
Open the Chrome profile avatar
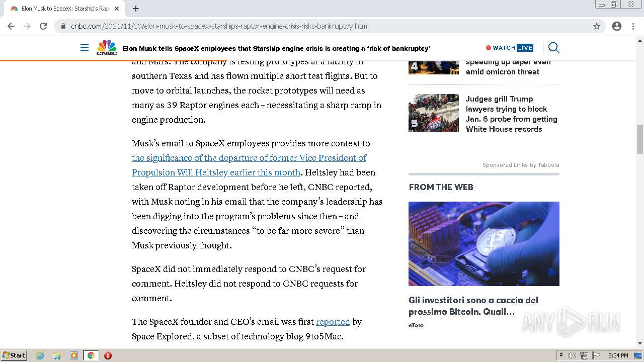tap(617, 26)
